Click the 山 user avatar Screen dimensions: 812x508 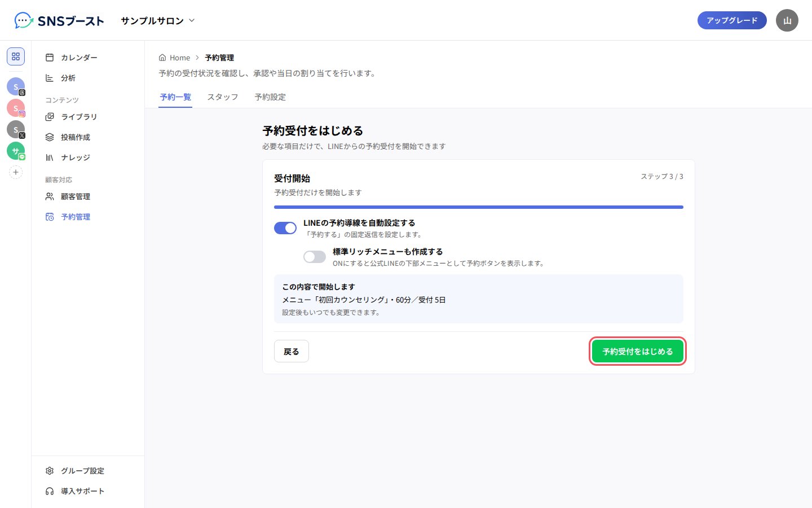(x=787, y=20)
